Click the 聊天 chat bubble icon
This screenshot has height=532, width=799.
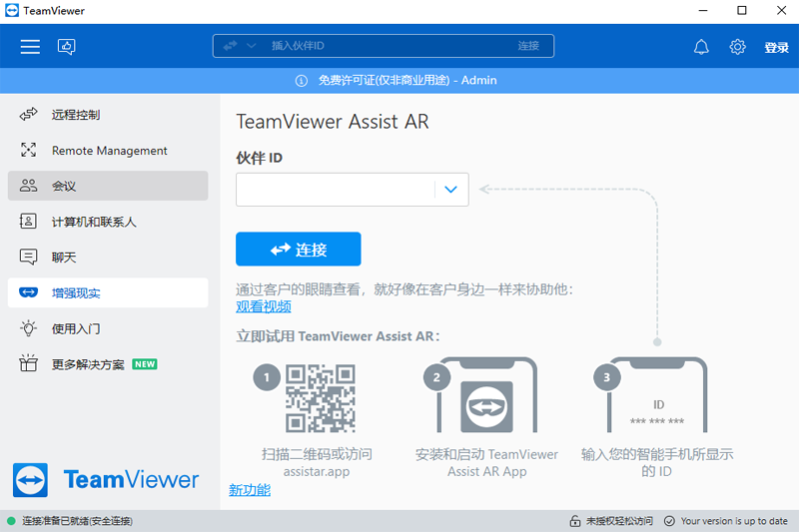[x=29, y=258]
